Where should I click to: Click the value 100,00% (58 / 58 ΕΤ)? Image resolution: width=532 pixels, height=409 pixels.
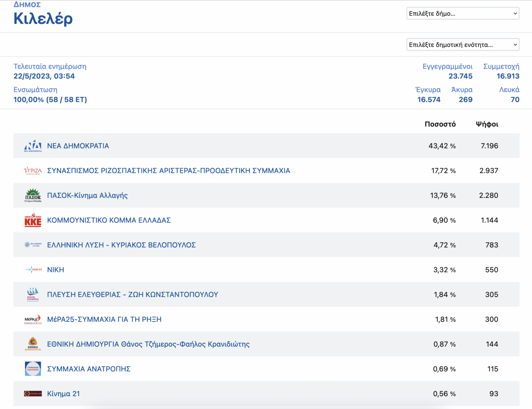[50, 100]
